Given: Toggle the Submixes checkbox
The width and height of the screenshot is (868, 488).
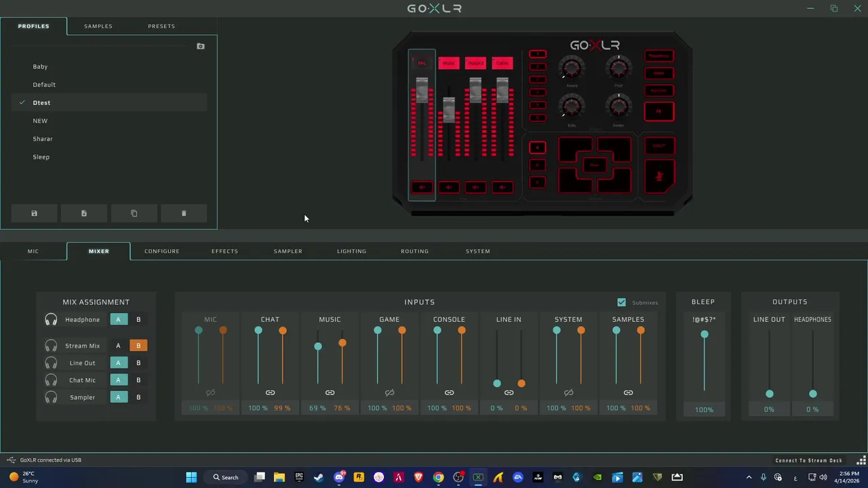Looking at the screenshot, I should click(622, 302).
